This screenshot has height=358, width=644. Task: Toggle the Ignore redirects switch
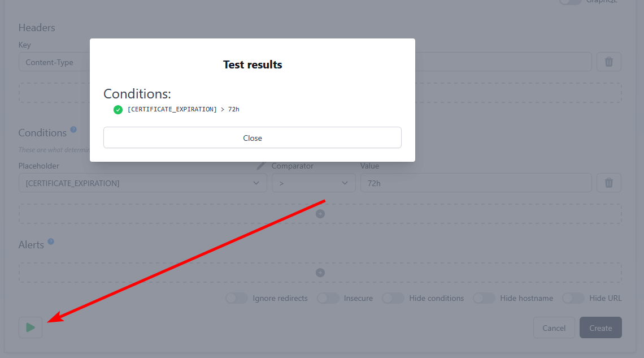click(x=236, y=298)
